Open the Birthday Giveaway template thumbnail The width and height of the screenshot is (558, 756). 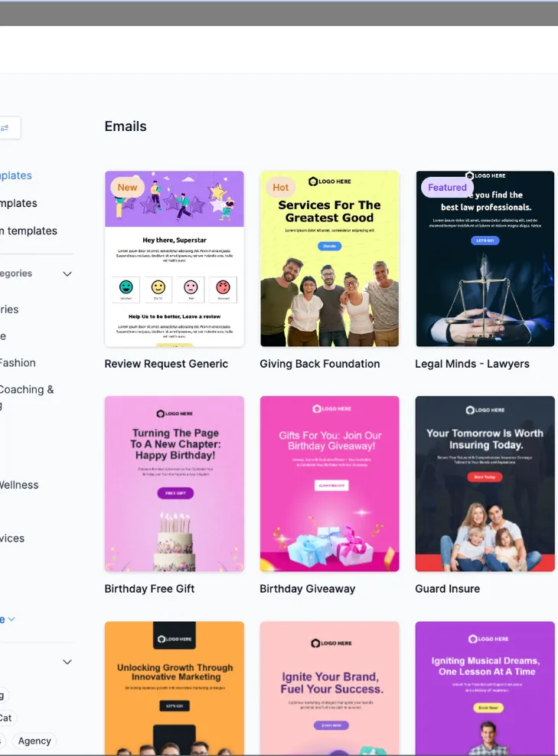pyautogui.click(x=330, y=484)
